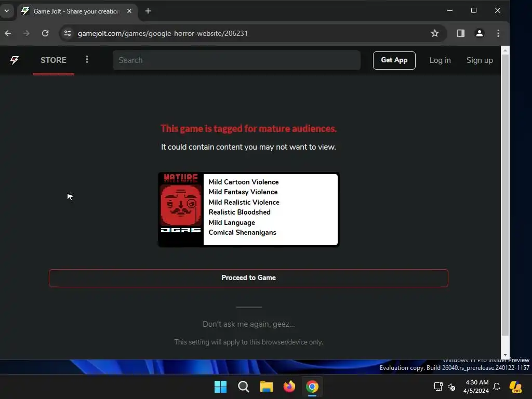Click the page vertical scrollbar thumb

505,194
